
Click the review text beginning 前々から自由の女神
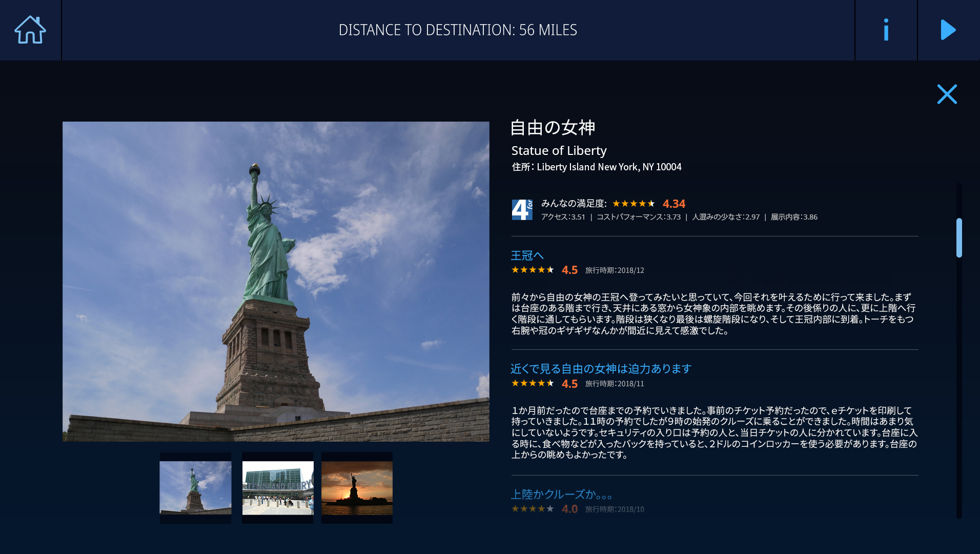(713, 314)
